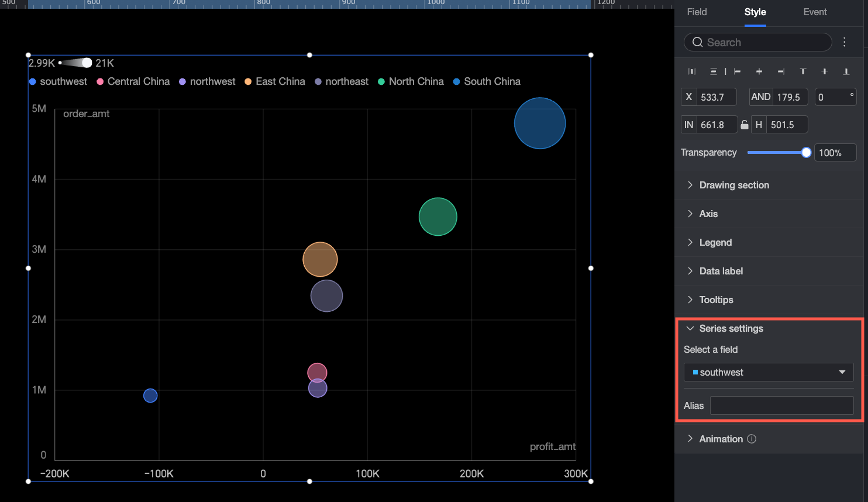The height and width of the screenshot is (502, 868).
Task: Expand the Axis settings
Action: pyautogui.click(x=769, y=214)
